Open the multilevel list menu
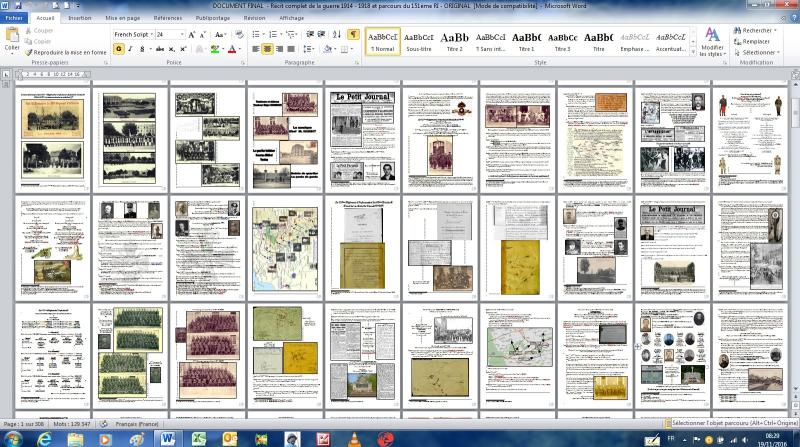800x447 pixels. pos(291,35)
